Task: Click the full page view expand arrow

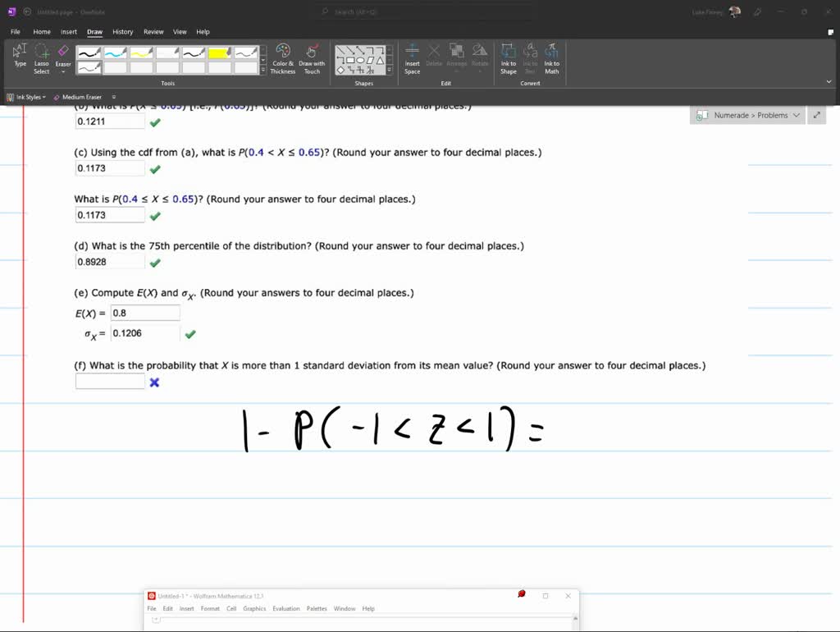Action: [817, 115]
